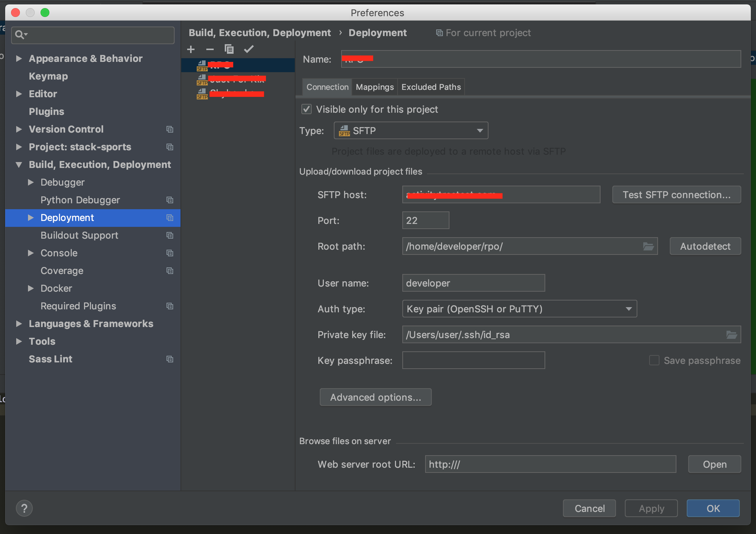Expand the Docker tree node
Viewport: 756px width, 534px height.
[x=31, y=288]
